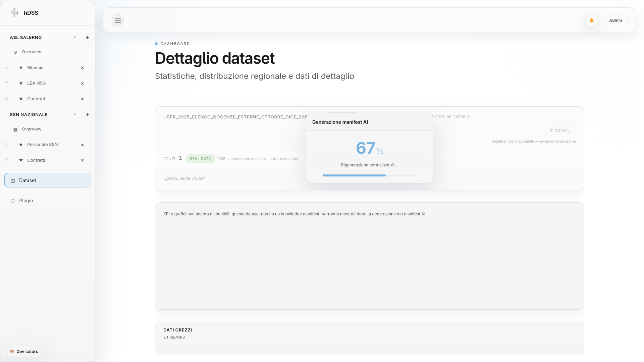
Task: Open the Plugin navigation item
Action: [26, 201]
